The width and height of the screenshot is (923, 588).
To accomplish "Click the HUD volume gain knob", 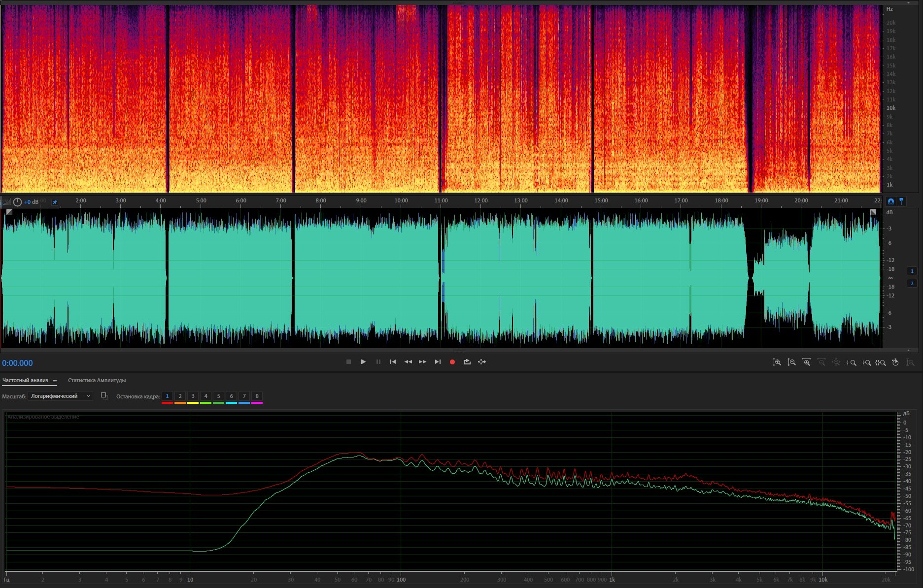I will (x=18, y=202).
